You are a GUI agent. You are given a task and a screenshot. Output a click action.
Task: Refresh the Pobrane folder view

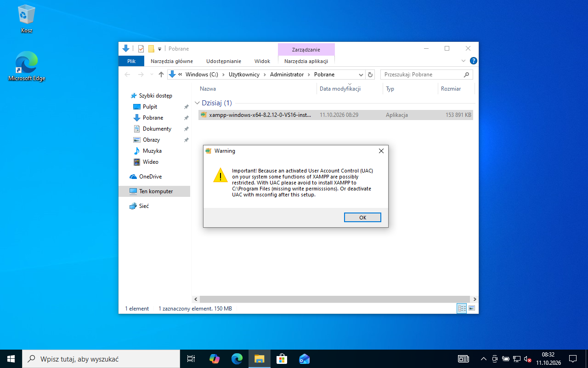pyautogui.click(x=370, y=75)
